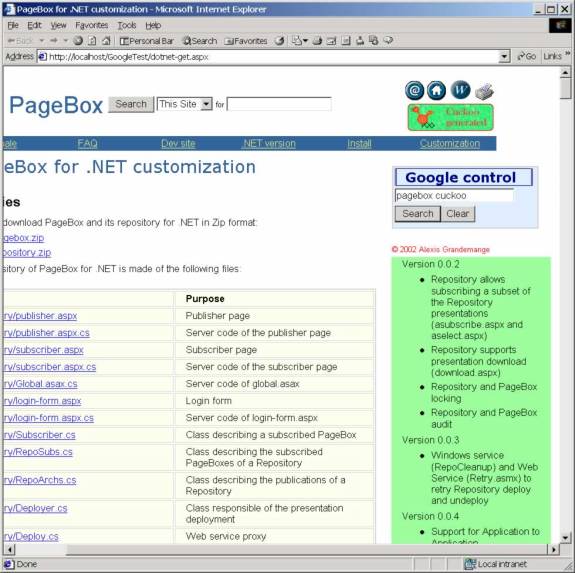The height and width of the screenshot is (573, 575).
Task: Click the printer icon on the page
Action: [x=484, y=91]
